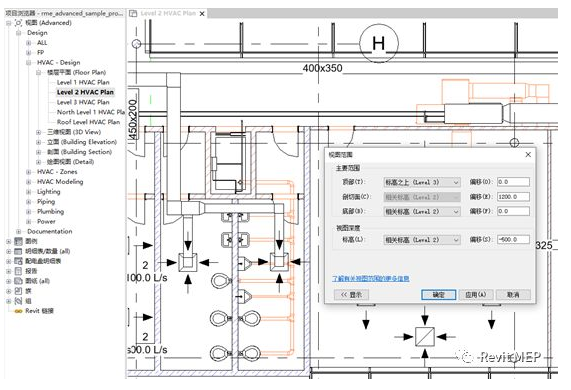Confirm with the 确定 (OK) button
Screen dimensions: 571x390
438,295
